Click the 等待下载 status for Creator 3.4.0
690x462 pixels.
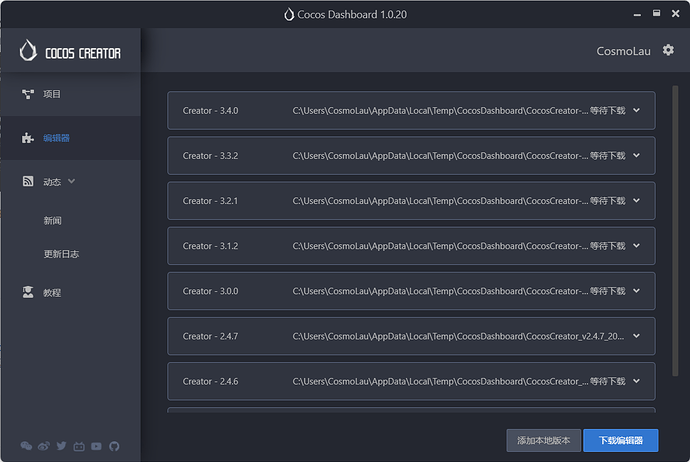tap(608, 110)
